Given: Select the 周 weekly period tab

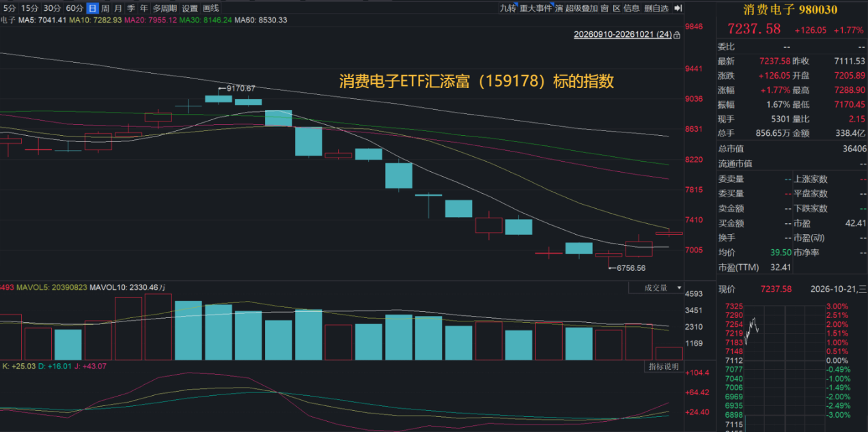Looking at the screenshot, I should pyautogui.click(x=105, y=8).
